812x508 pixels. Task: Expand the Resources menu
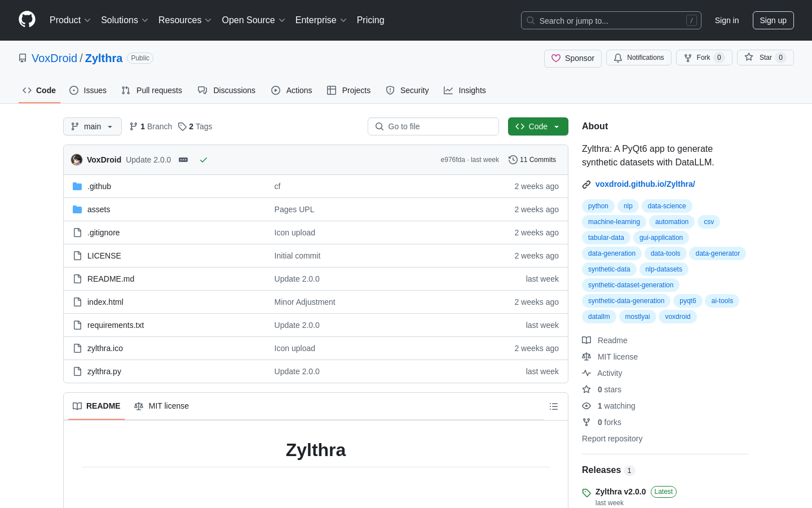pos(185,20)
